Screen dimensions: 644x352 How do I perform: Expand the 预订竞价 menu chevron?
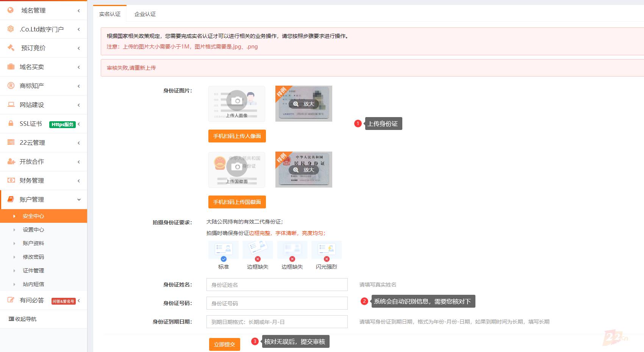click(x=79, y=48)
